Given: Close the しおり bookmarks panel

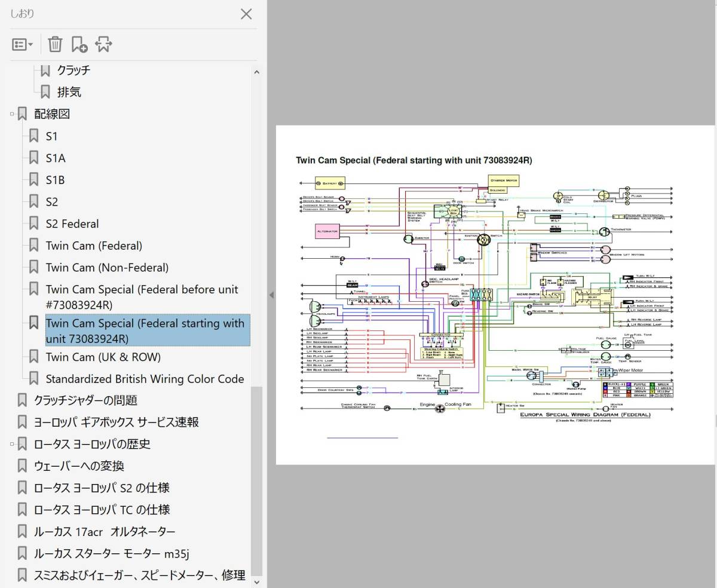Looking at the screenshot, I should click(246, 14).
